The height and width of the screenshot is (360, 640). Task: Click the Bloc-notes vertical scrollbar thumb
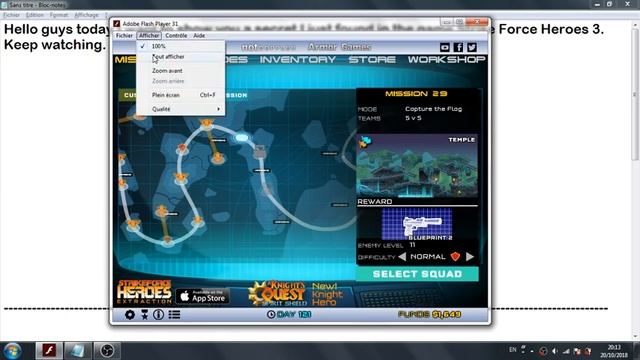(636, 94)
